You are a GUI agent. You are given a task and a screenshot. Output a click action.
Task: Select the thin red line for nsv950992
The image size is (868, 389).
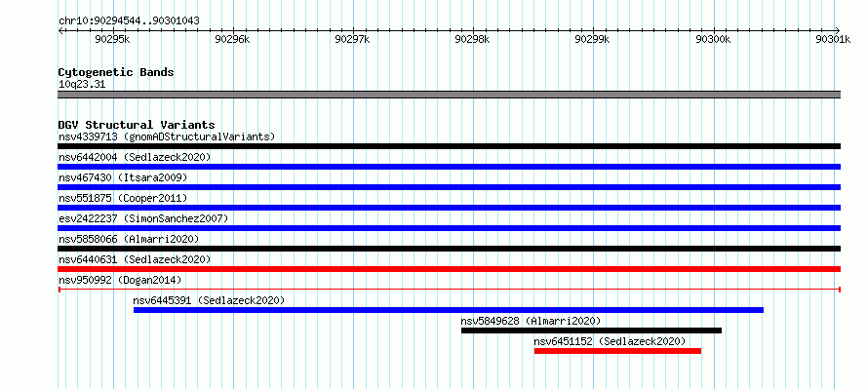449,290
